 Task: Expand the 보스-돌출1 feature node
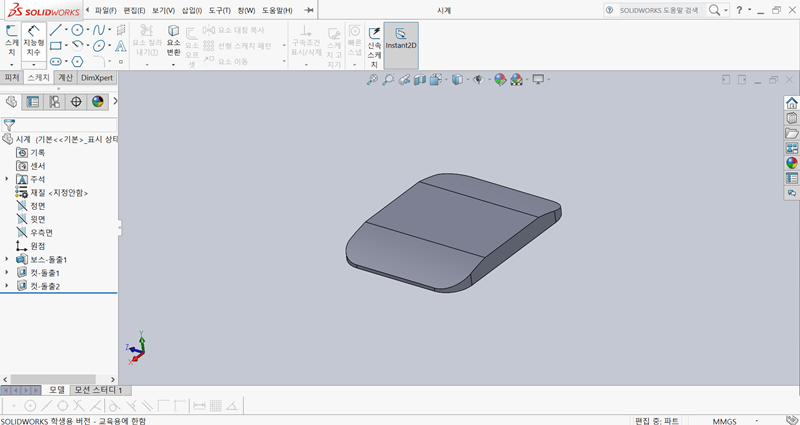click(7, 259)
